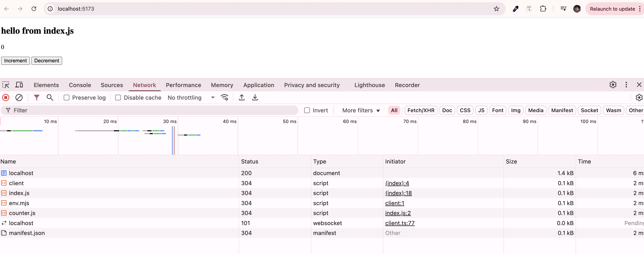Open the network search icon
The image size is (644, 254).
pyautogui.click(x=50, y=98)
